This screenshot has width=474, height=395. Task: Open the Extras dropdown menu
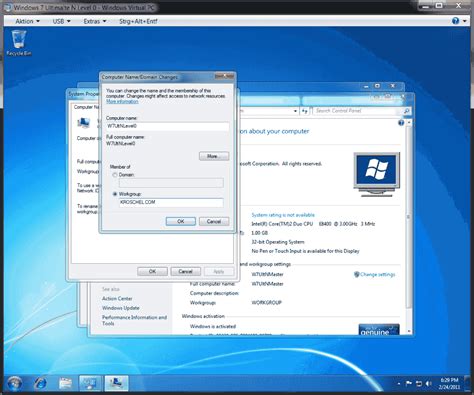click(95, 21)
